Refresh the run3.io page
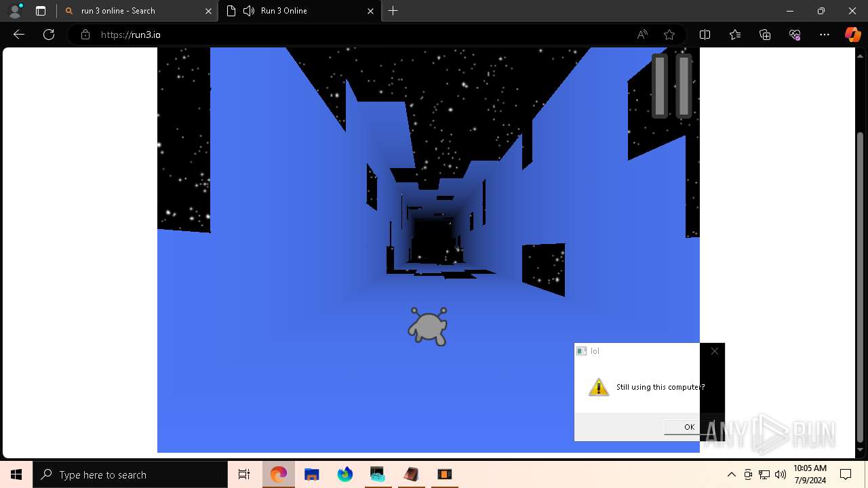This screenshot has height=488, width=868. (x=49, y=35)
